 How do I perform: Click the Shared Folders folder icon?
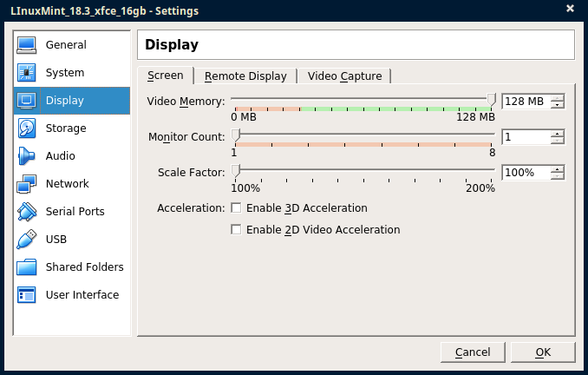click(x=26, y=267)
